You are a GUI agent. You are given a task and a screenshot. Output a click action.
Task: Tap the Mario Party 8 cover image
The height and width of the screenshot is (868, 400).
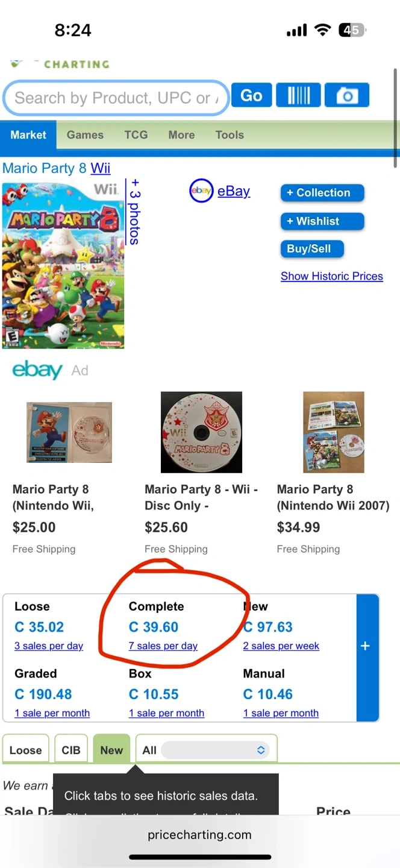click(x=63, y=264)
